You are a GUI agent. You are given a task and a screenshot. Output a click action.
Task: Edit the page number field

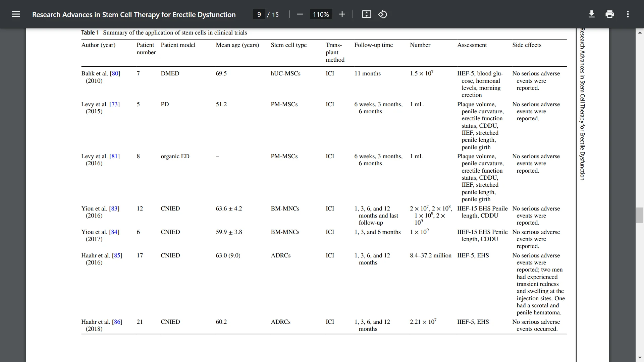coord(259,14)
